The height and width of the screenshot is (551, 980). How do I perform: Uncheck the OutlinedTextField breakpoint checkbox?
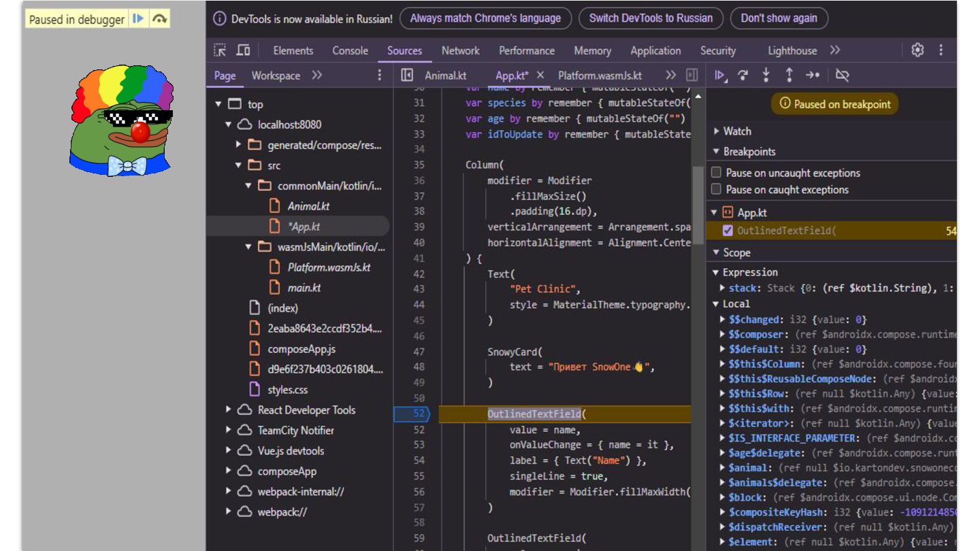728,231
